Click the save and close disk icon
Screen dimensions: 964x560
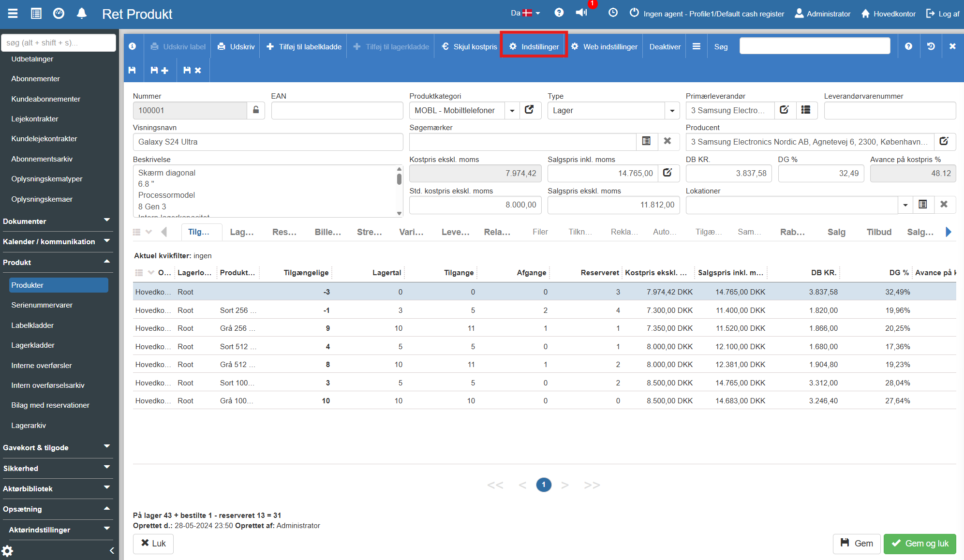(x=192, y=71)
